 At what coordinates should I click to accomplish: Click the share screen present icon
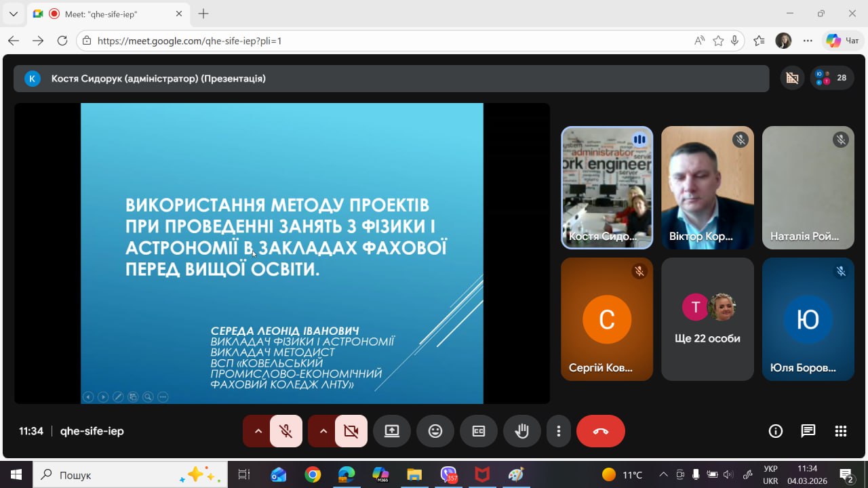[x=392, y=431]
